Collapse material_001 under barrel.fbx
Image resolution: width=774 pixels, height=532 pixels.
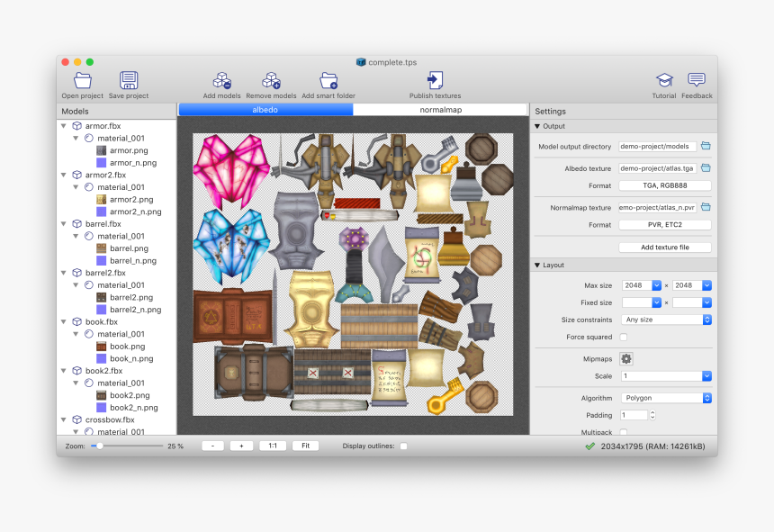(76, 236)
